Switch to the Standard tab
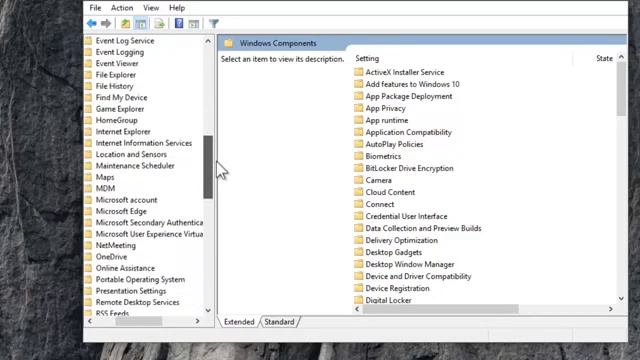640x360 pixels. (x=279, y=322)
